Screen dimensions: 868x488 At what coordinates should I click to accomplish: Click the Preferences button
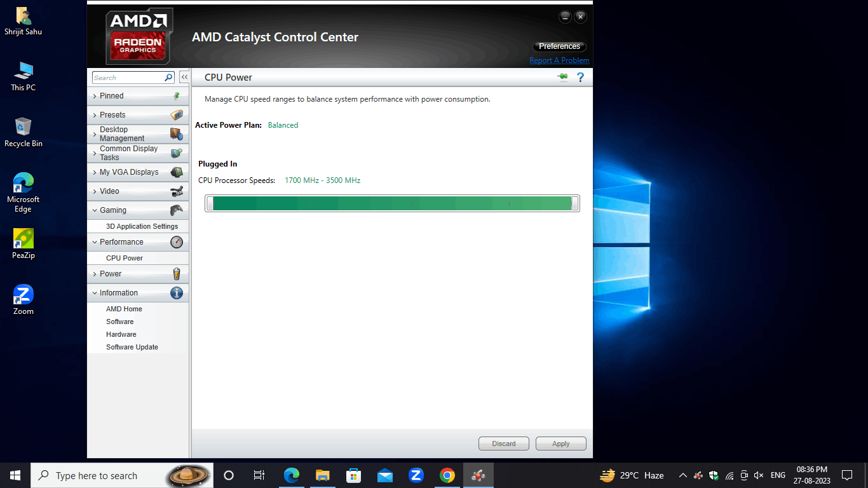pos(559,46)
